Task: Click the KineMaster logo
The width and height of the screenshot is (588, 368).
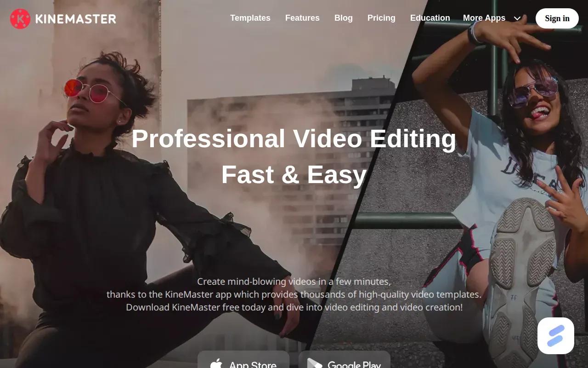Action: click(x=63, y=19)
